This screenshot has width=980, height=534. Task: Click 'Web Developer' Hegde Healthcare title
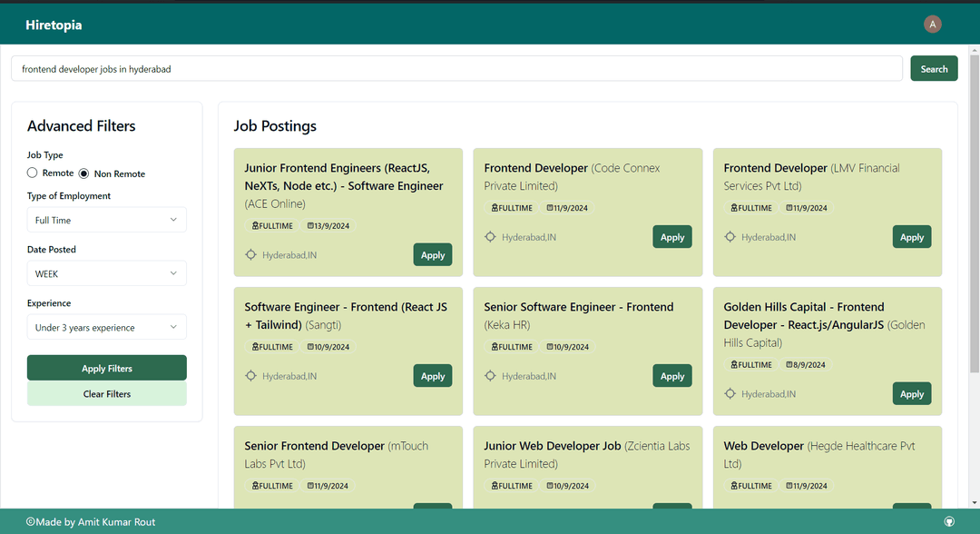click(764, 446)
